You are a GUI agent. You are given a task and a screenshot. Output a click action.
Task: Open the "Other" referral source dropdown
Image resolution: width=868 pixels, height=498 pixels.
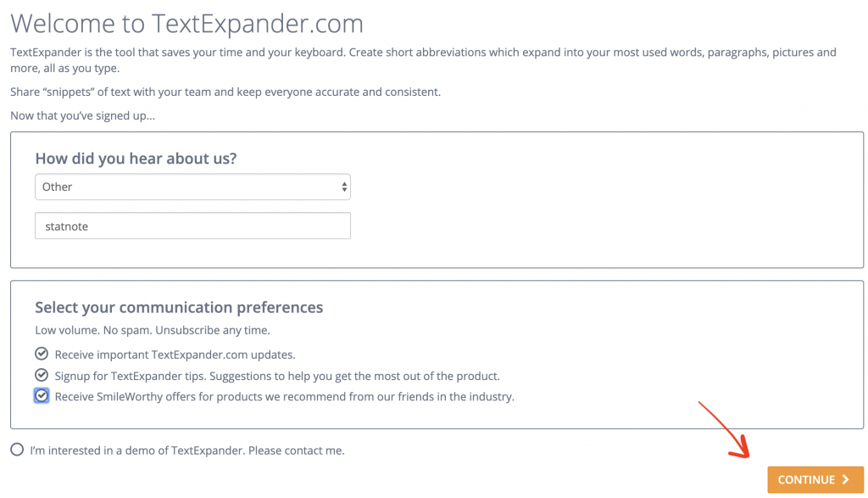(x=192, y=187)
